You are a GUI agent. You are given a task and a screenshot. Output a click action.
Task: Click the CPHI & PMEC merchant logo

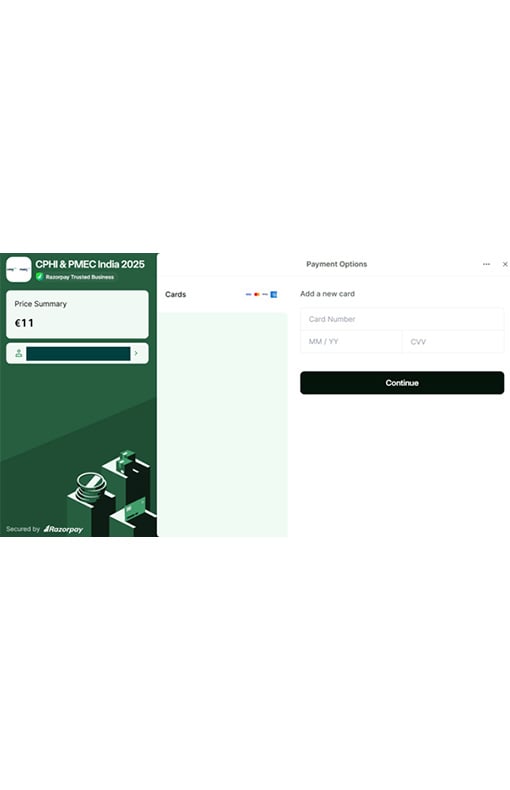19,269
